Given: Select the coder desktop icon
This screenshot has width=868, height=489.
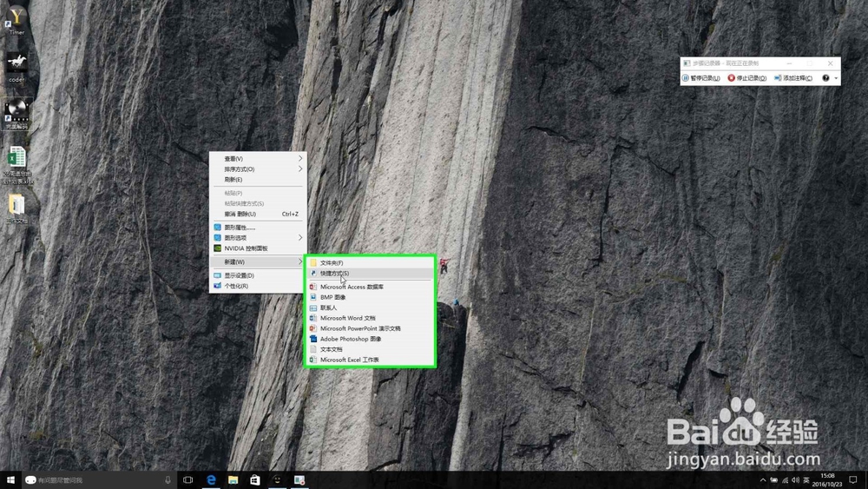Looking at the screenshot, I should tap(16, 68).
